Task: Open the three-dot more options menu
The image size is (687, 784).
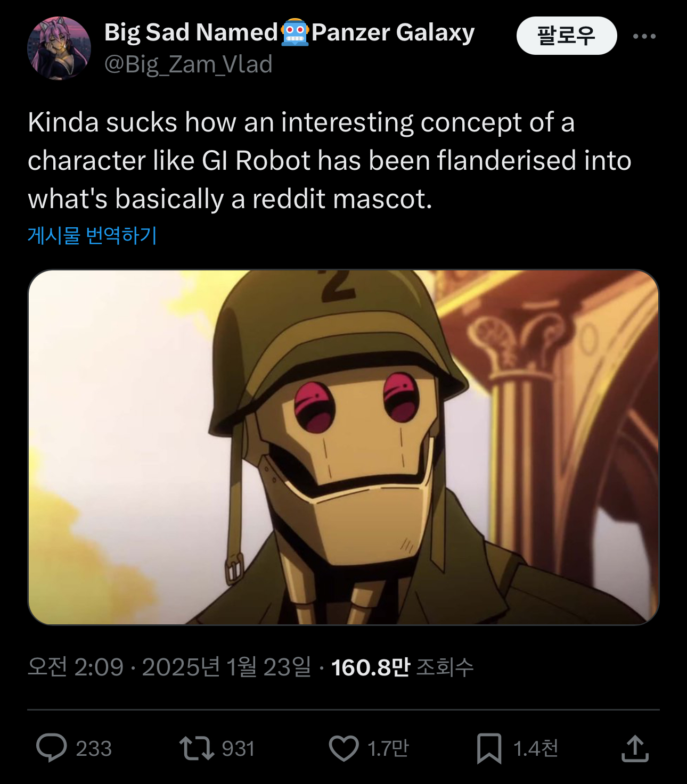Action: [644, 36]
